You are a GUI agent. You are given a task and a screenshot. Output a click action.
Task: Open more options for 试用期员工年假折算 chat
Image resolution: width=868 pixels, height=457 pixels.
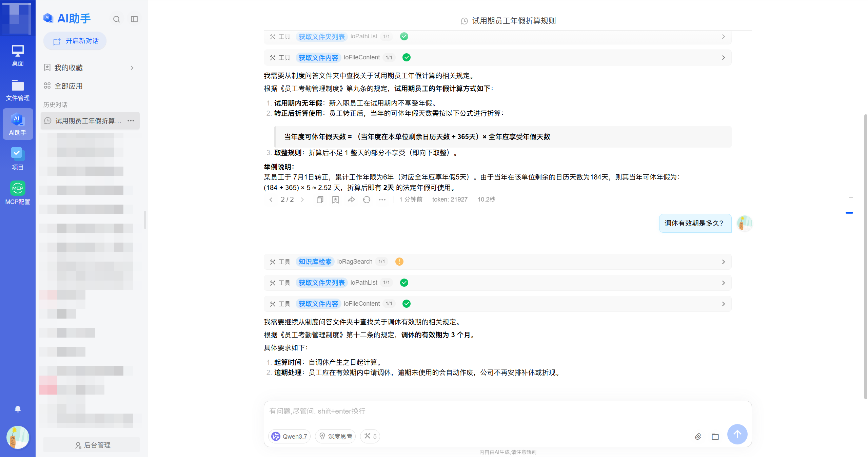(131, 121)
